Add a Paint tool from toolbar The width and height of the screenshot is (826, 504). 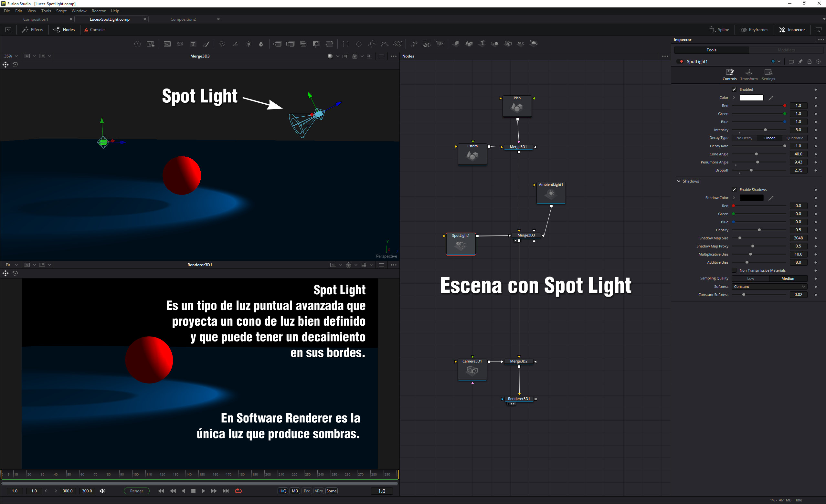pyautogui.click(x=206, y=44)
